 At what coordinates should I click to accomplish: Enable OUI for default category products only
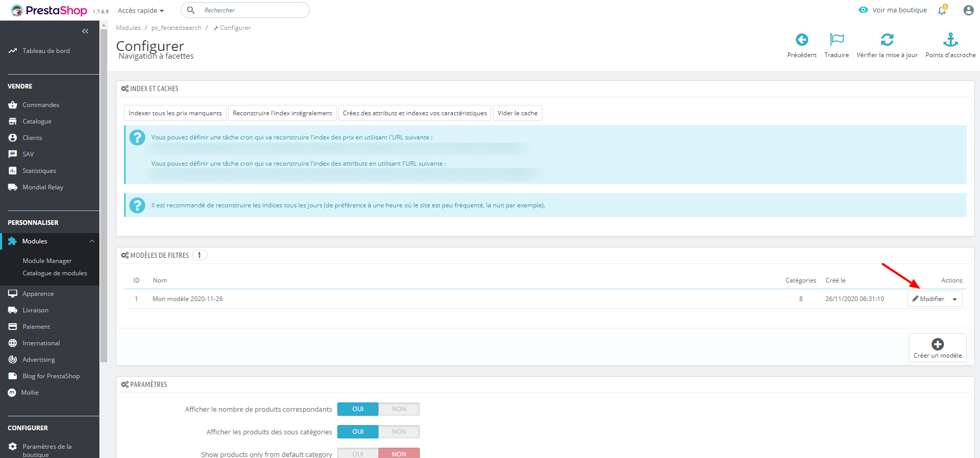point(358,454)
